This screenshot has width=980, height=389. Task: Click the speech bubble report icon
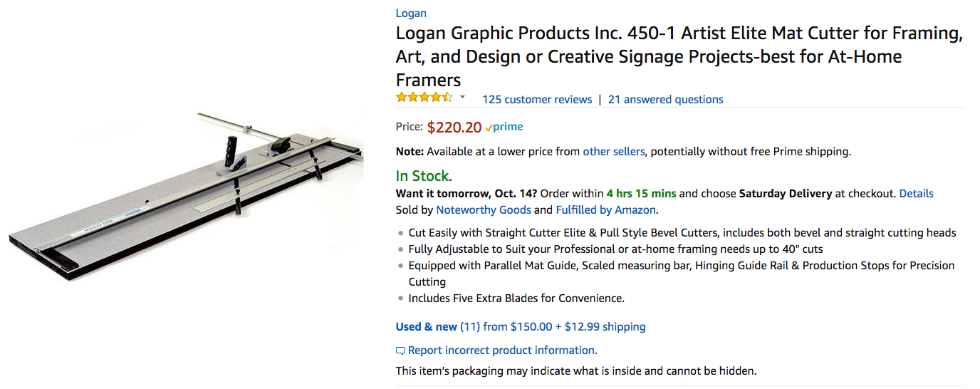click(400, 351)
